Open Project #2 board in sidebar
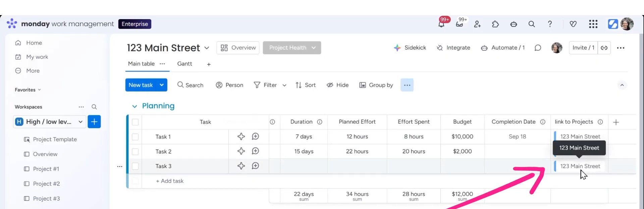Viewport: 644px width, 209px height. click(46, 184)
